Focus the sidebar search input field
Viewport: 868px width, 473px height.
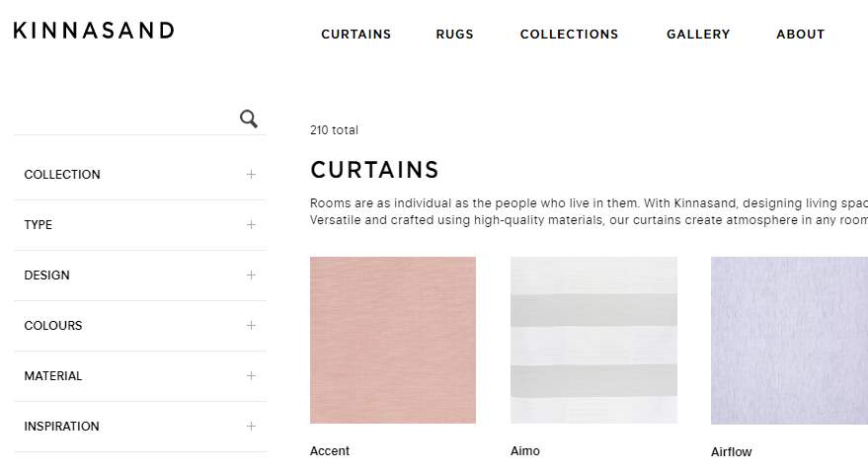(x=126, y=118)
